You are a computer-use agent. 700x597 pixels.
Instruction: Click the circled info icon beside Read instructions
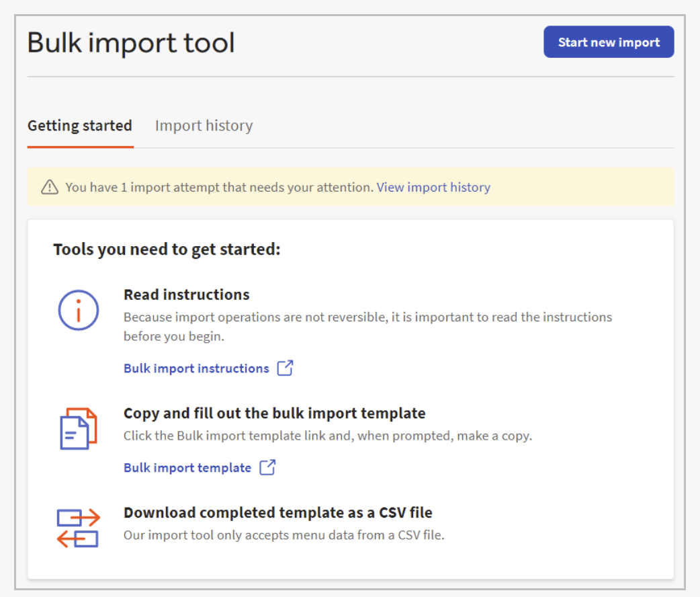click(78, 310)
